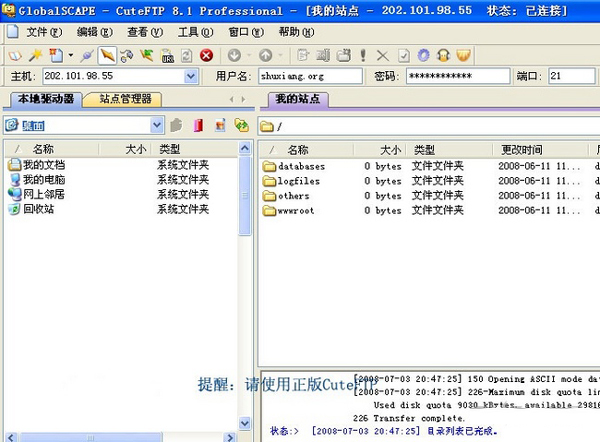Click the Upload arrow button
This screenshot has width=600, height=442.
pyautogui.click(x=266, y=56)
